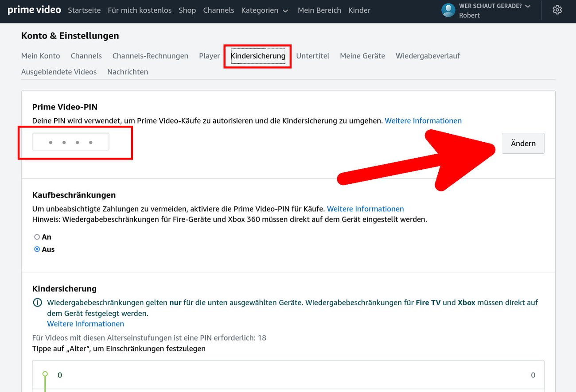The image size is (576, 392).
Task: Open the Kinder menu item
Action: (359, 10)
